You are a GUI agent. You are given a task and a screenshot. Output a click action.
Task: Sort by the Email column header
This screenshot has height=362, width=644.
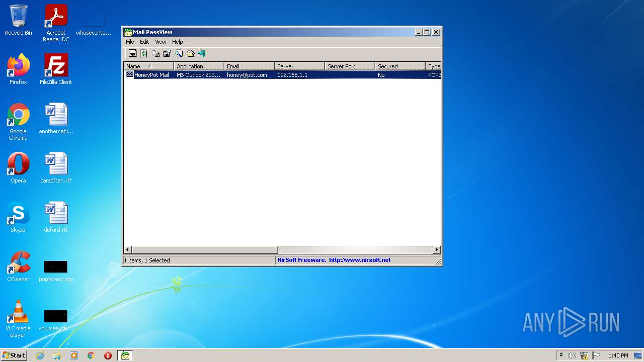[x=250, y=66]
